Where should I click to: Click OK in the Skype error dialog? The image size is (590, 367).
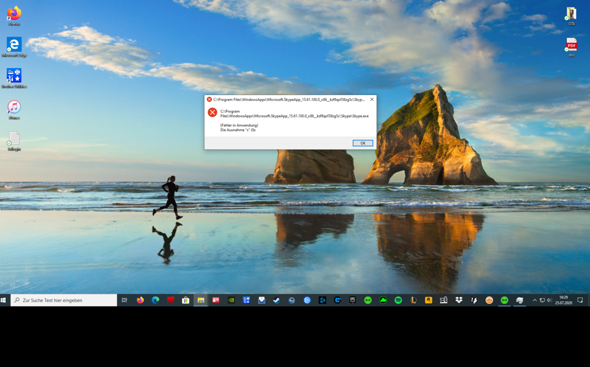(363, 143)
